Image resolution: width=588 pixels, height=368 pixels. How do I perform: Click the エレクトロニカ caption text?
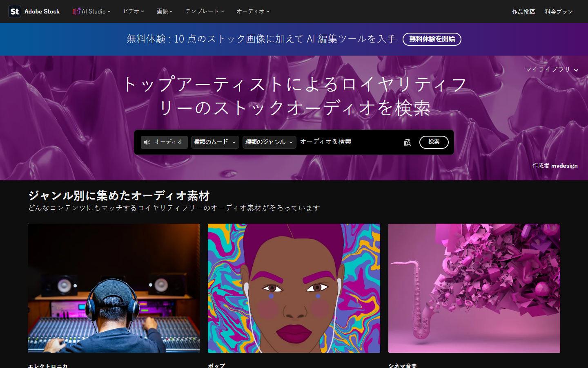[x=48, y=365]
